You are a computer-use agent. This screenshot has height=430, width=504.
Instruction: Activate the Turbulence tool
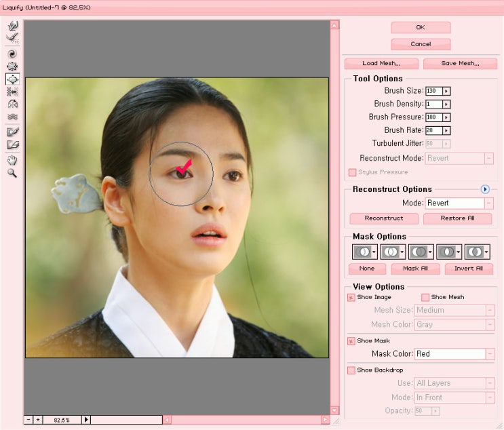point(12,117)
